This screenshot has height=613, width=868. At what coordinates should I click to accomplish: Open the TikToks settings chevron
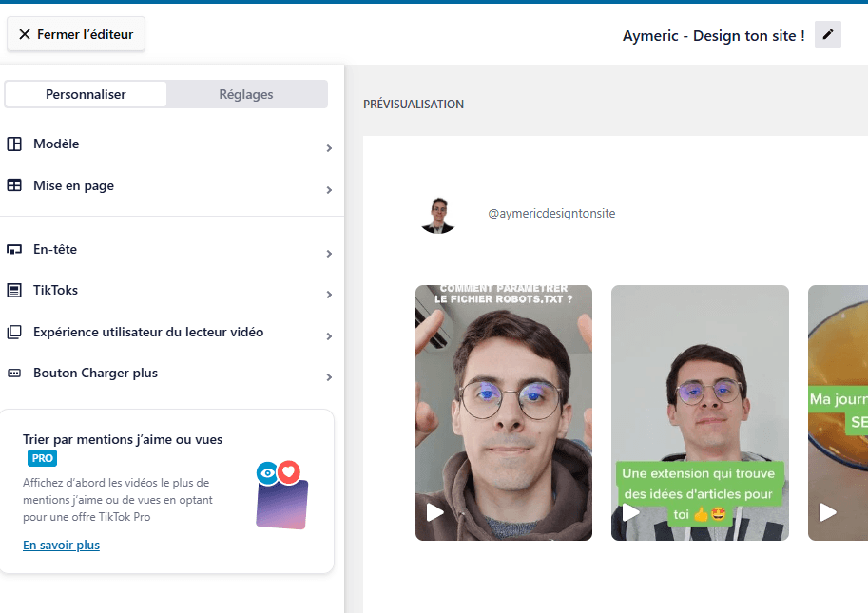click(329, 295)
